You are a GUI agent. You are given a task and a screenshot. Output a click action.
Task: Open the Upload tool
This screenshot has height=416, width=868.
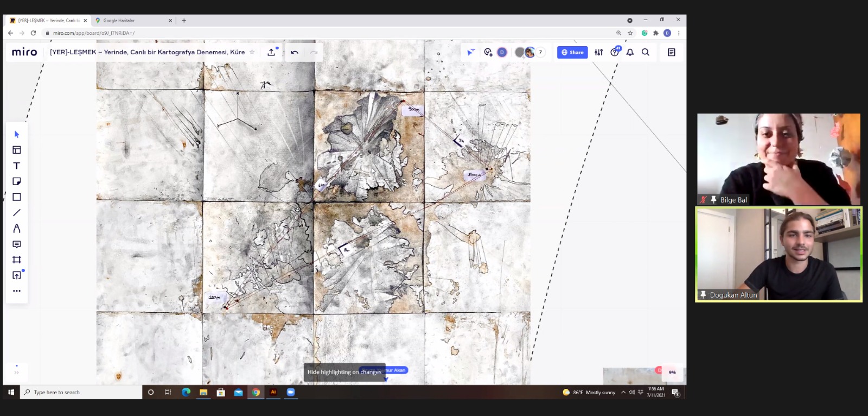(17, 275)
